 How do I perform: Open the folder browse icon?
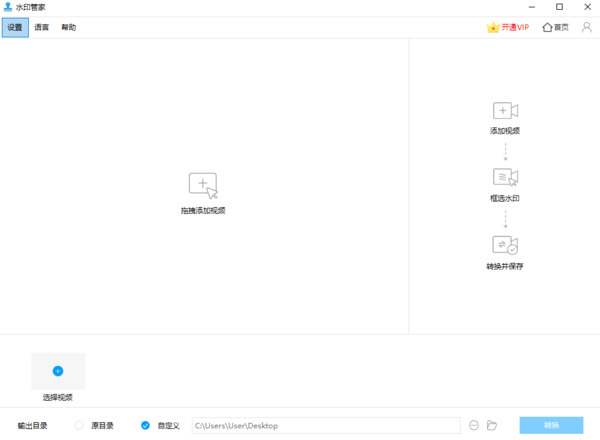tap(492, 425)
